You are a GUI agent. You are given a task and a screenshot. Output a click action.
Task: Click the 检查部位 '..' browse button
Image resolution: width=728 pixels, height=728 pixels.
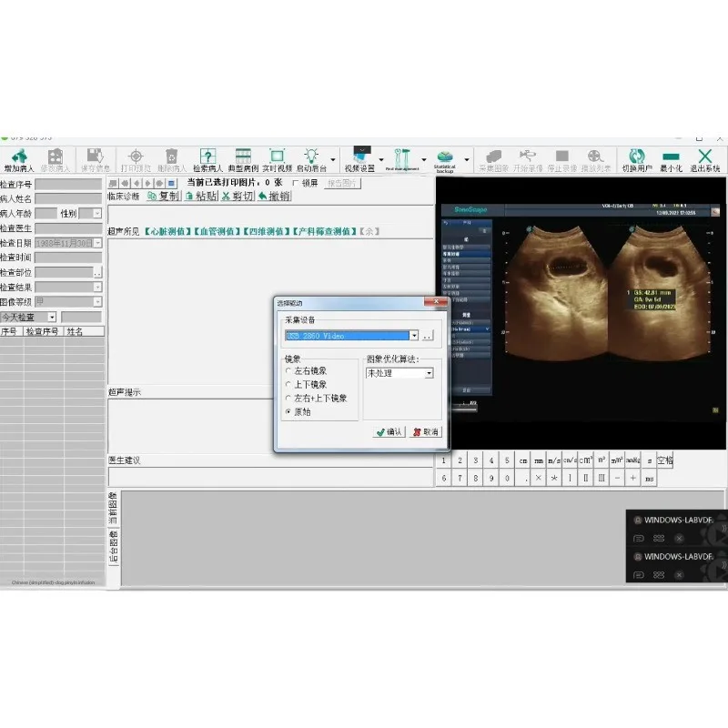(97, 272)
